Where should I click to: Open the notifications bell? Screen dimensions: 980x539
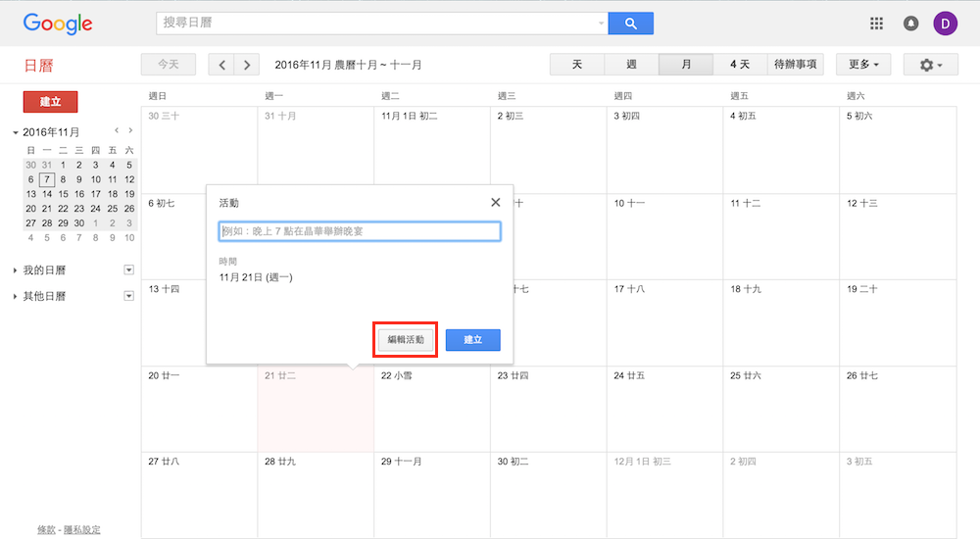[910, 24]
